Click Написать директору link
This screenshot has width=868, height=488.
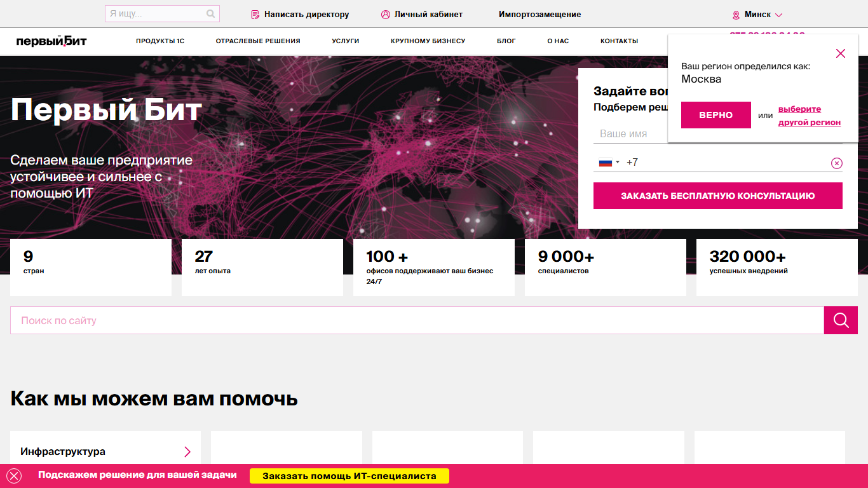click(307, 15)
